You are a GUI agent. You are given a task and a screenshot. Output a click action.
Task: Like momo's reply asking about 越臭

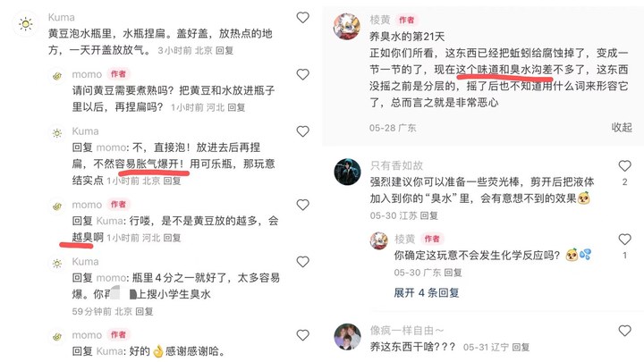click(302, 205)
